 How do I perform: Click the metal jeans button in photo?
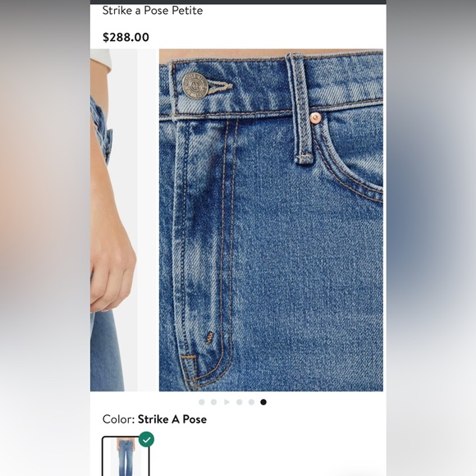(195, 86)
